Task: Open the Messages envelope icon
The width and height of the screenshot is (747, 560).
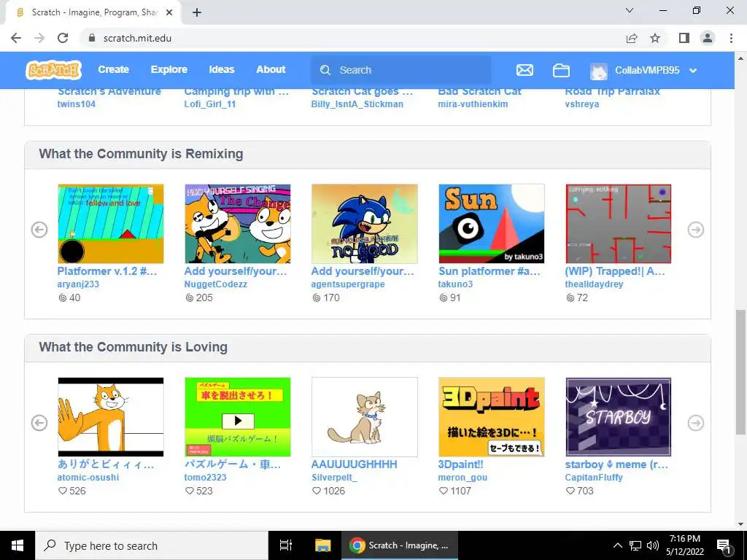Action: [525, 70]
